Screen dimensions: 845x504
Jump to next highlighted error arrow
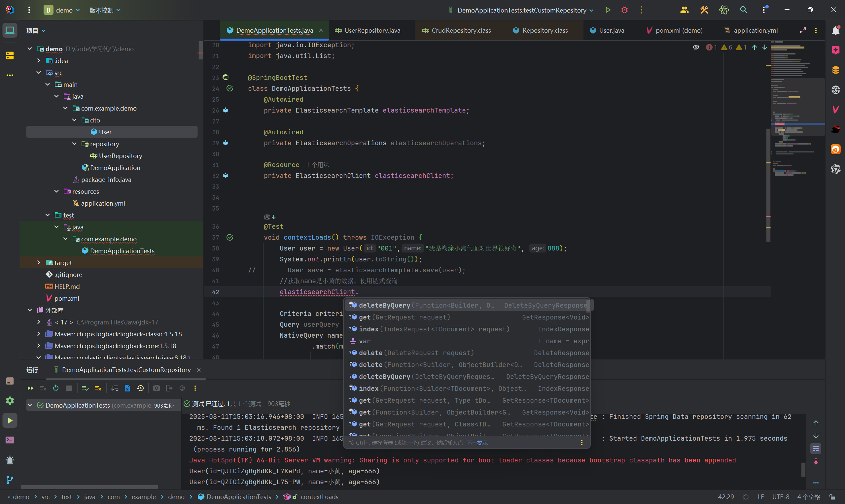pos(764,47)
